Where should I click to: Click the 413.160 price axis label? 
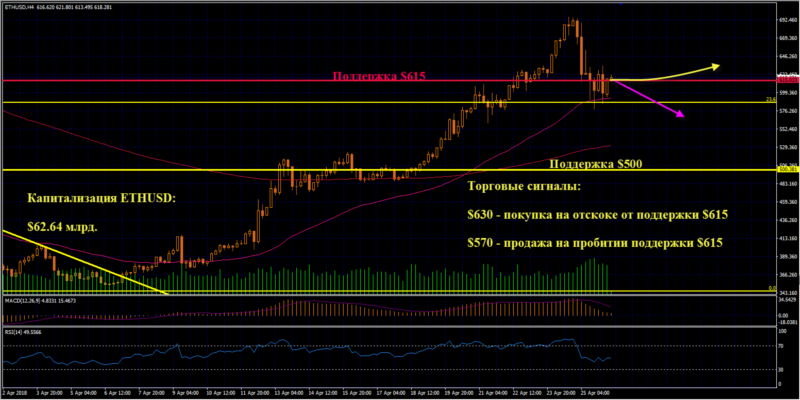[x=787, y=238]
